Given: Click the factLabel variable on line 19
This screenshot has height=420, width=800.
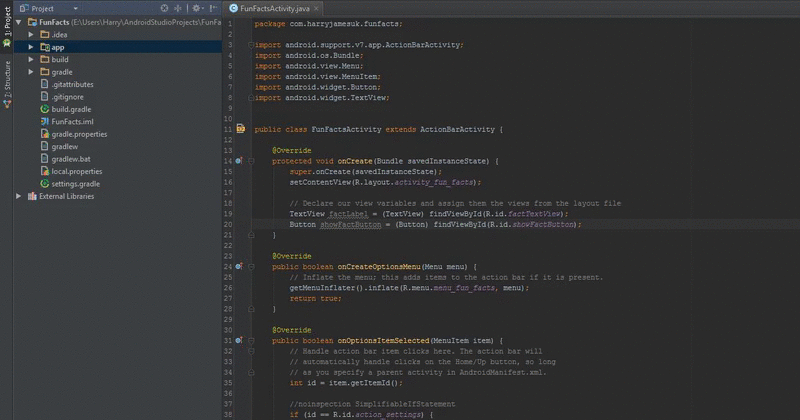Looking at the screenshot, I should click(348, 214).
